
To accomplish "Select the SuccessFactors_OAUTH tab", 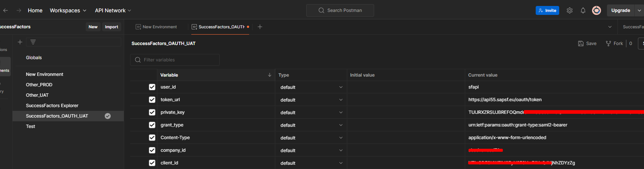I will pos(220,27).
